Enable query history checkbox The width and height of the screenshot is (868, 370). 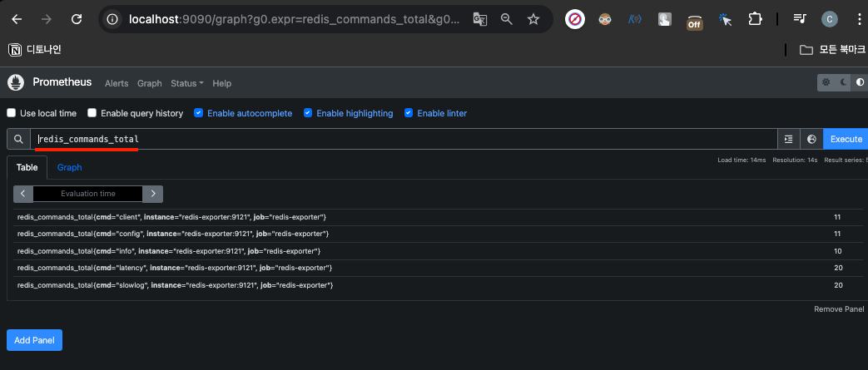click(92, 113)
